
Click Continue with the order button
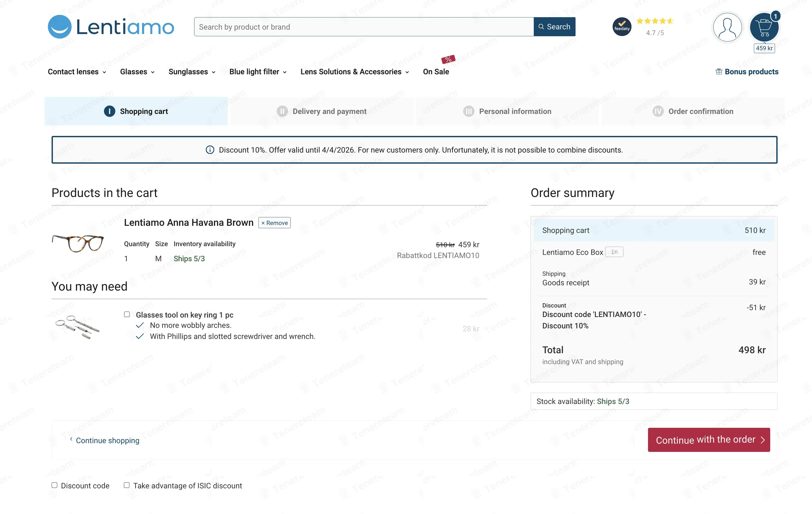click(709, 440)
